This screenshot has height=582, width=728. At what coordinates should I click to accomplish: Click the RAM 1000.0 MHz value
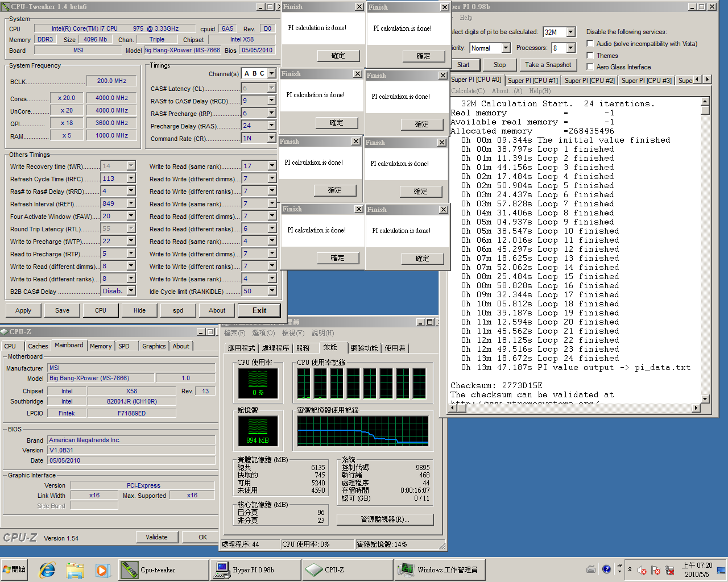(x=112, y=135)
